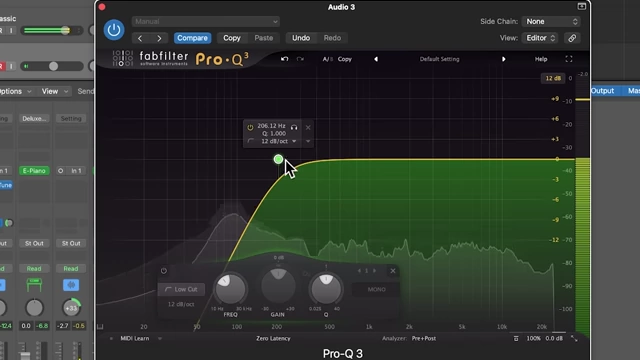Open the Help menu in Pro-Q 3
The height and width of the screenshot is (360, 640).
[541, 59]
